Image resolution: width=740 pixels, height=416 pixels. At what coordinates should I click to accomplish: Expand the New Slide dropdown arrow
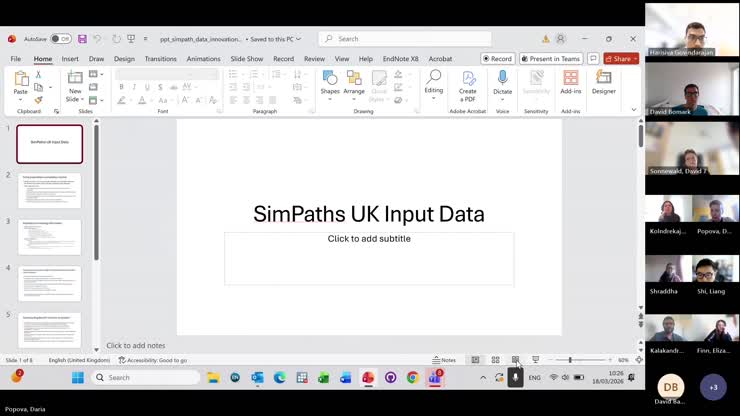point(82,100)
